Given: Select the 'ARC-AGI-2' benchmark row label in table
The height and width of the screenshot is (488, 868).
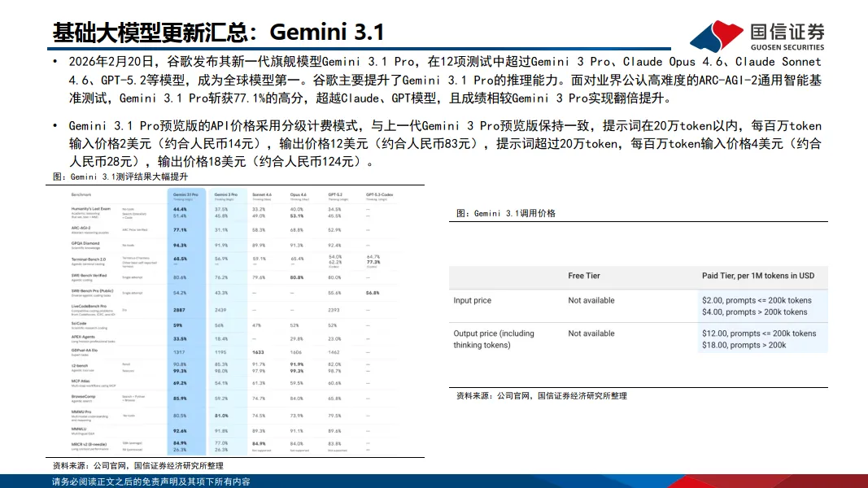Looking at the screenshot, I should [x=81, y=228].
